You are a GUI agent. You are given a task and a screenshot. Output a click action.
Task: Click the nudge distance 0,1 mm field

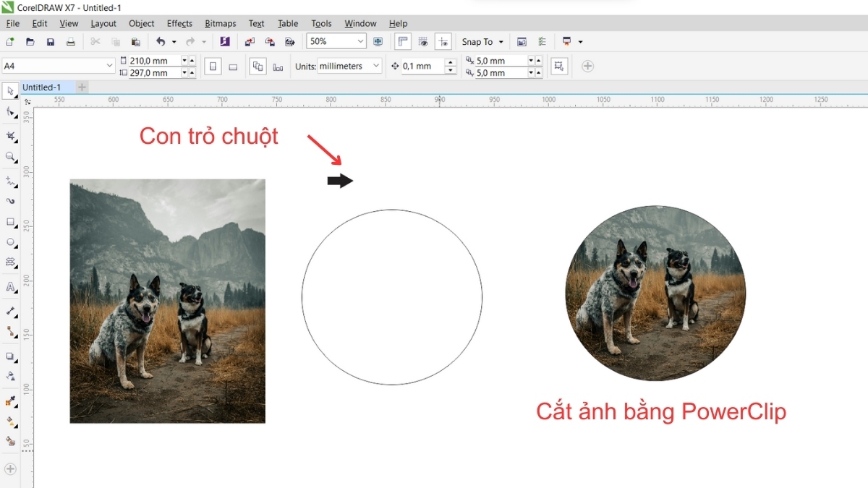423,67
